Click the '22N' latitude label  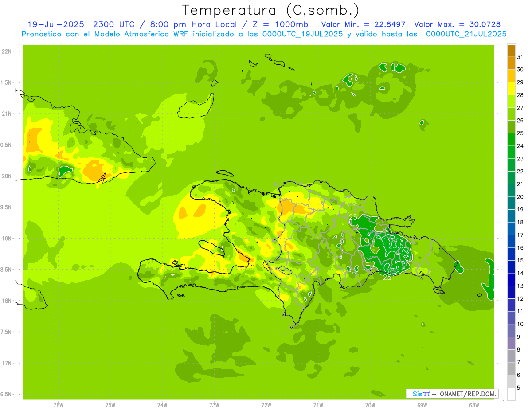pos(6,51)
